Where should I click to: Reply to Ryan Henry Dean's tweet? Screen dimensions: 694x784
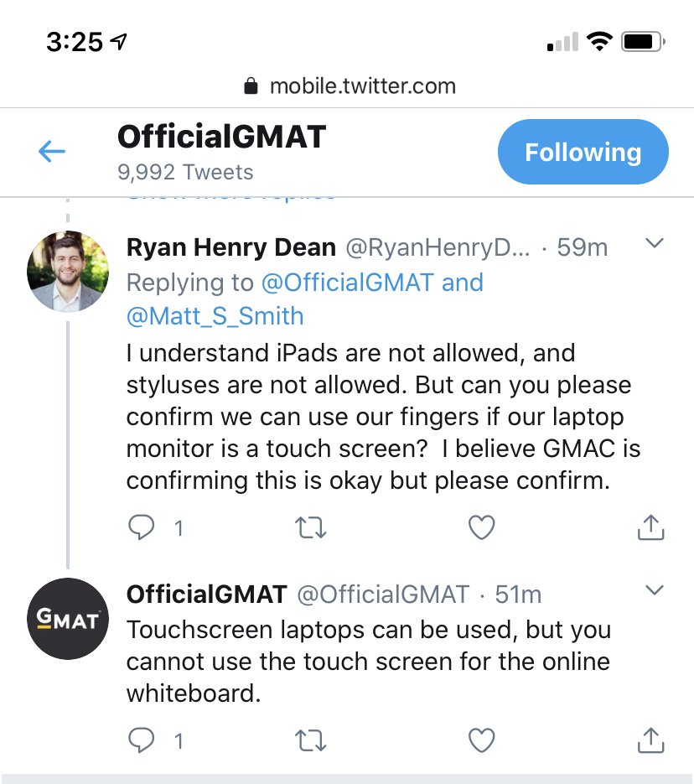pyautogui.click(x=142, y=527)
